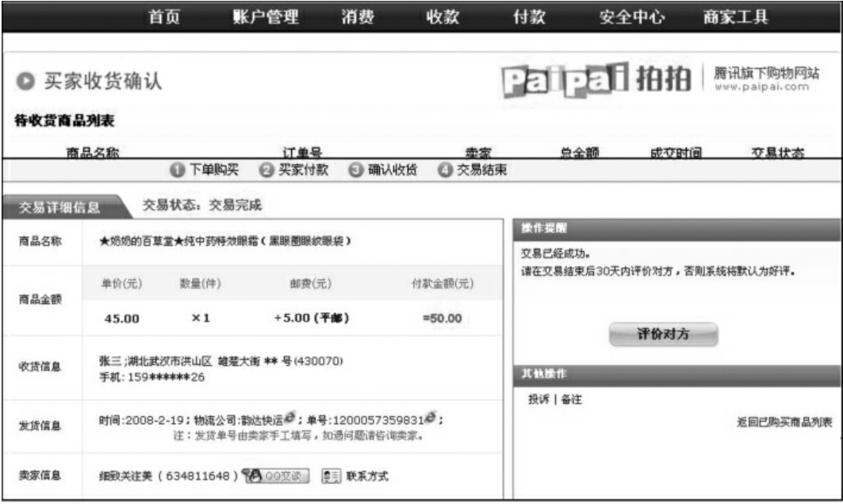Click 返回已购买商品列表 link

(x=784, y=422)
